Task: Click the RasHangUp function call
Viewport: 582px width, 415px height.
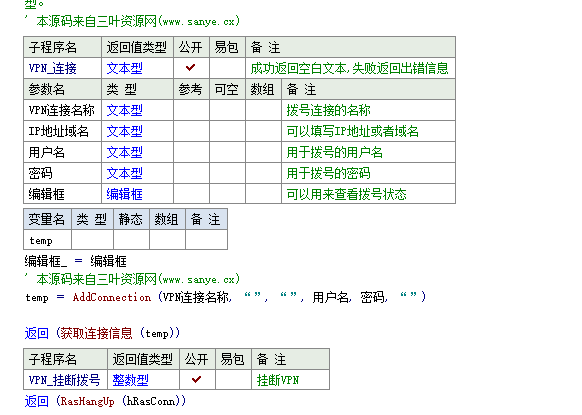Action: point(88,401)
